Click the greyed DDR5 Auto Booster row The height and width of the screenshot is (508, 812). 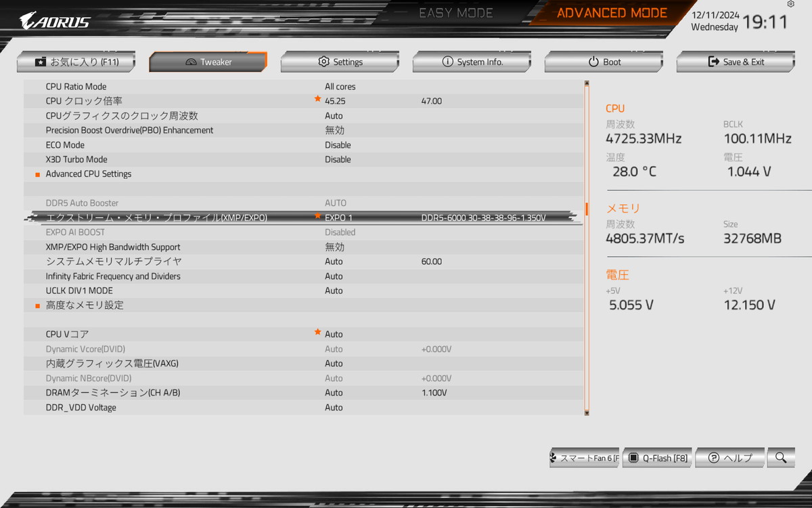pyautogui.click(x=304, y=203)
